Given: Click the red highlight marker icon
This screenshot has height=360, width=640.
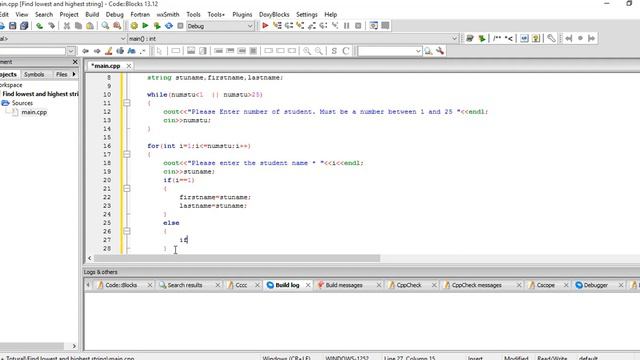Looking at the screenshot, I should pyautogui.click(x=109, y=51).
